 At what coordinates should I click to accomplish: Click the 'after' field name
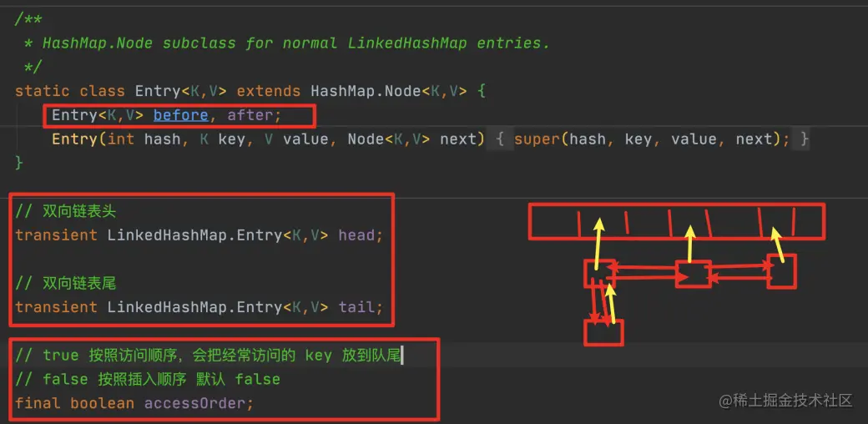point(250,115)
